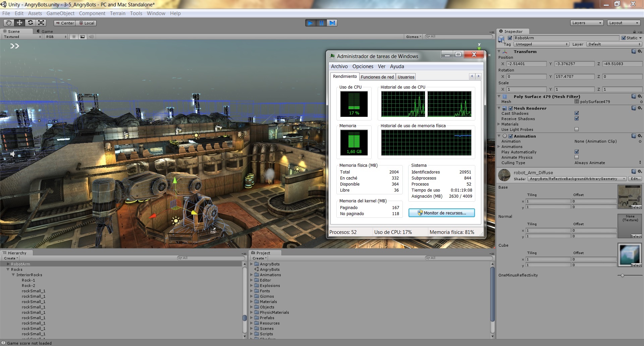Open the Project panel options menu icon
The image size is (644, 346).
[x=492, y=253]
